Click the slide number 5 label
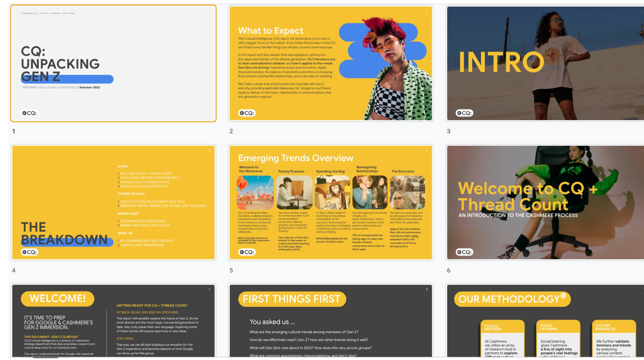The height and width of the screenshot is (360, 644). 231,270
